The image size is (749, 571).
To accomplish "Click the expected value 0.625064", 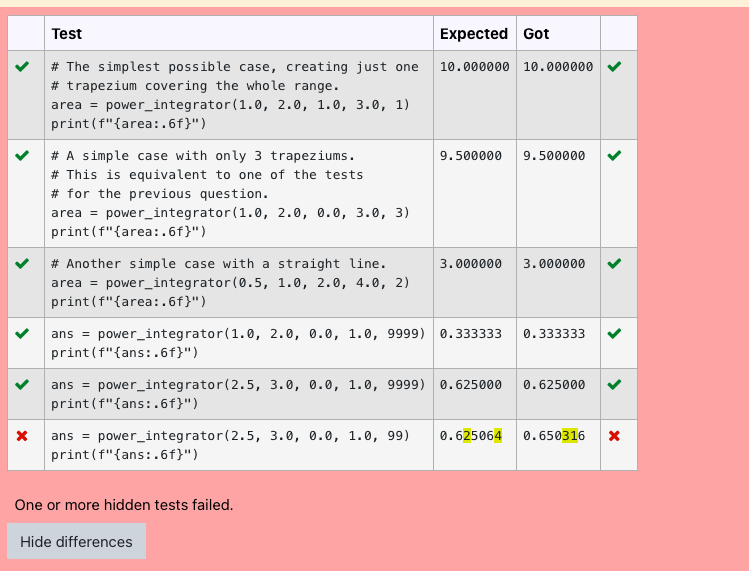I will [471, 436].
